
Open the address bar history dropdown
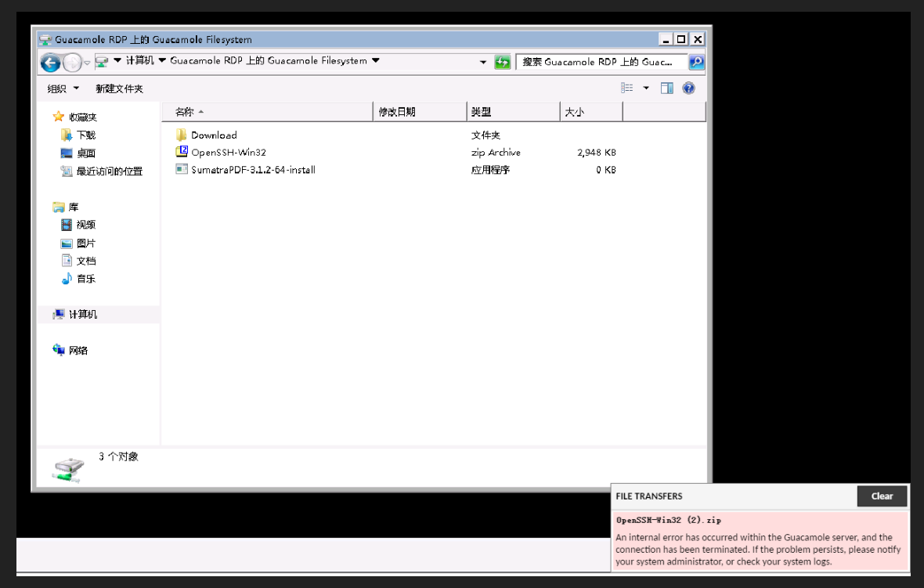pos(483,62)
